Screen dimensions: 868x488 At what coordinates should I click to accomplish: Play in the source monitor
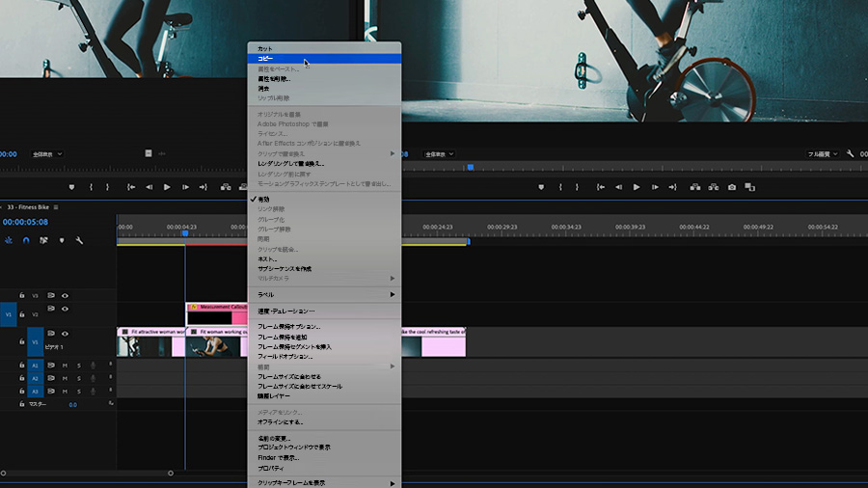click(167, 187)
